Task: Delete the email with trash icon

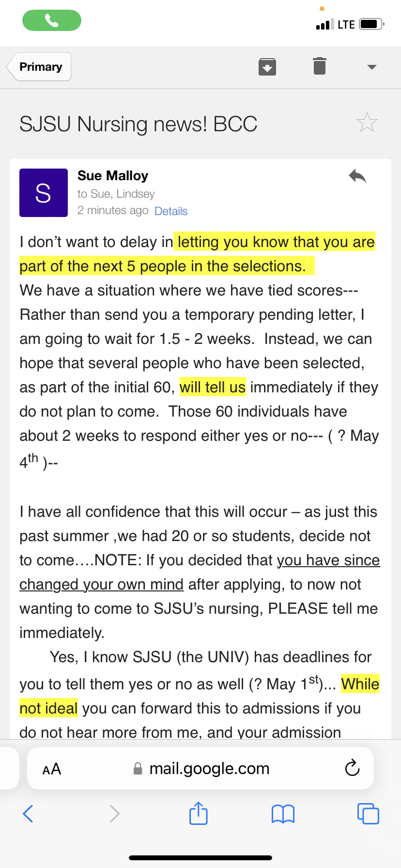Action: pyautogui.click(x=320, y=66)
